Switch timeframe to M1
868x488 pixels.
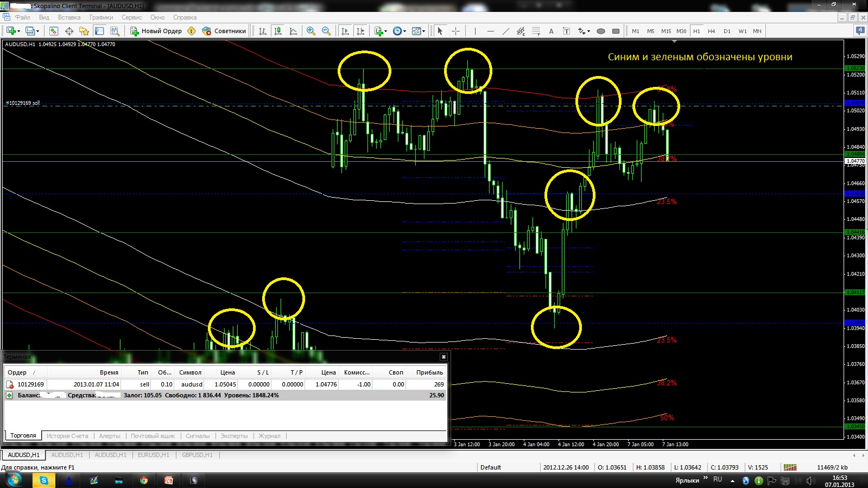click(636, 31)
